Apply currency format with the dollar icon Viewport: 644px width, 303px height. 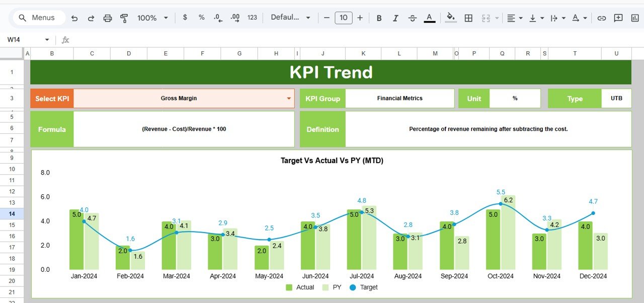coord(185,18)
